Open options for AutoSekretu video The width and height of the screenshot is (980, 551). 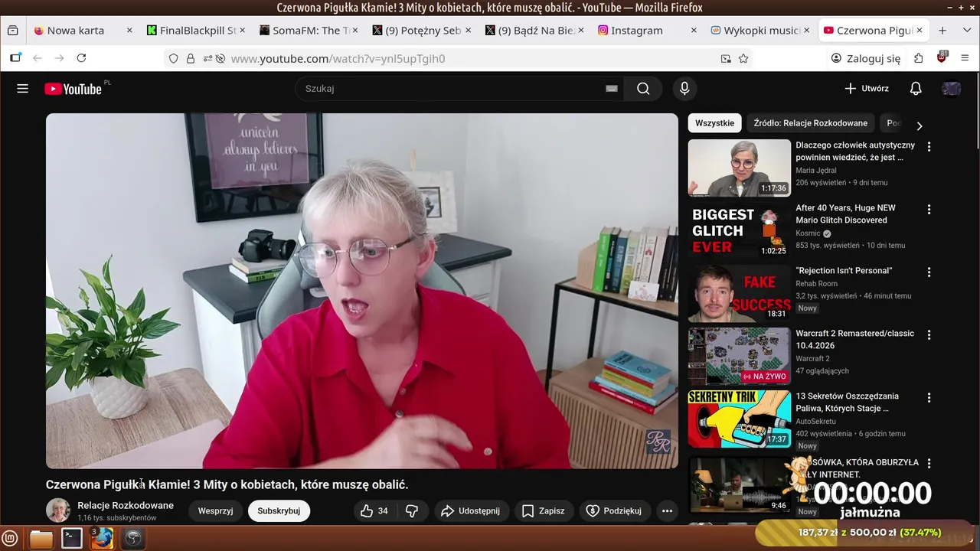pyautogui.click(x=929, y=397)
